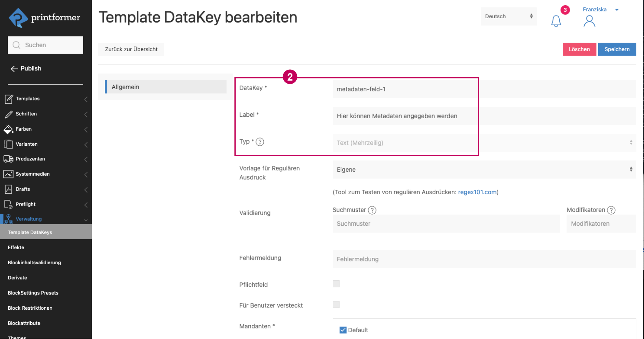Click the printformer logo
The image size is (644, 339).
tap(45, 18)
